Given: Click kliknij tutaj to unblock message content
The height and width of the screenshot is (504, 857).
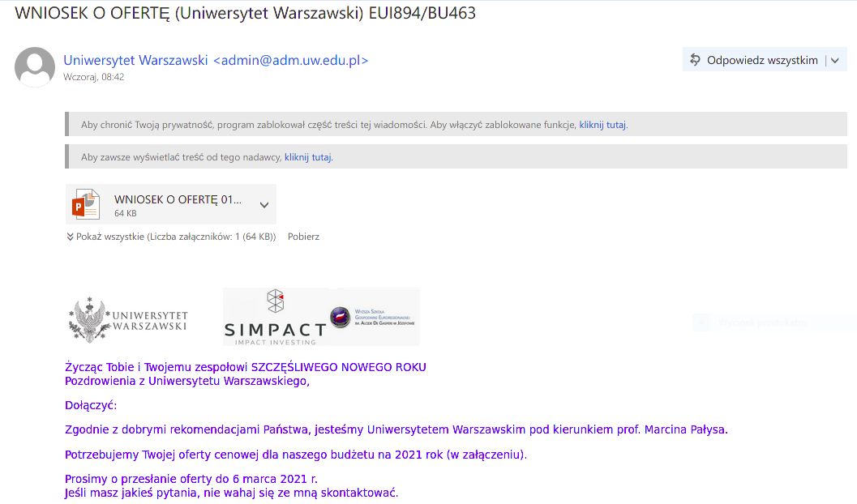Looking at the screenshot, I should (x=601, y=124).
